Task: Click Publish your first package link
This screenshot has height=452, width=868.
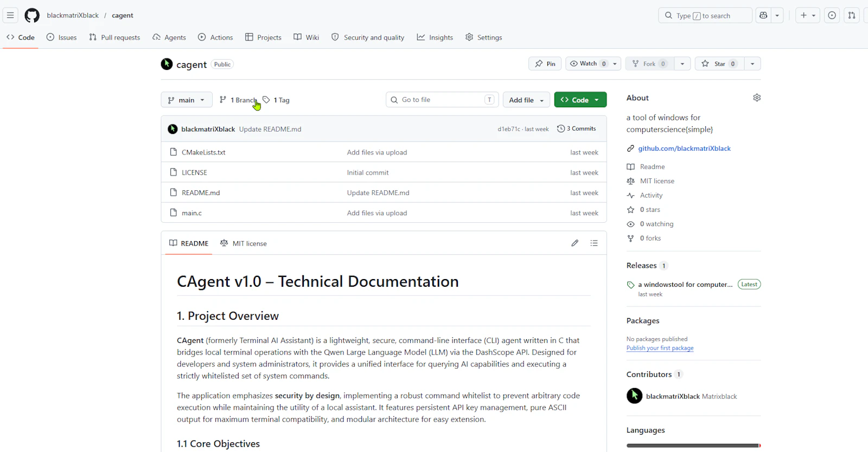Action: (x=660, y=348)
